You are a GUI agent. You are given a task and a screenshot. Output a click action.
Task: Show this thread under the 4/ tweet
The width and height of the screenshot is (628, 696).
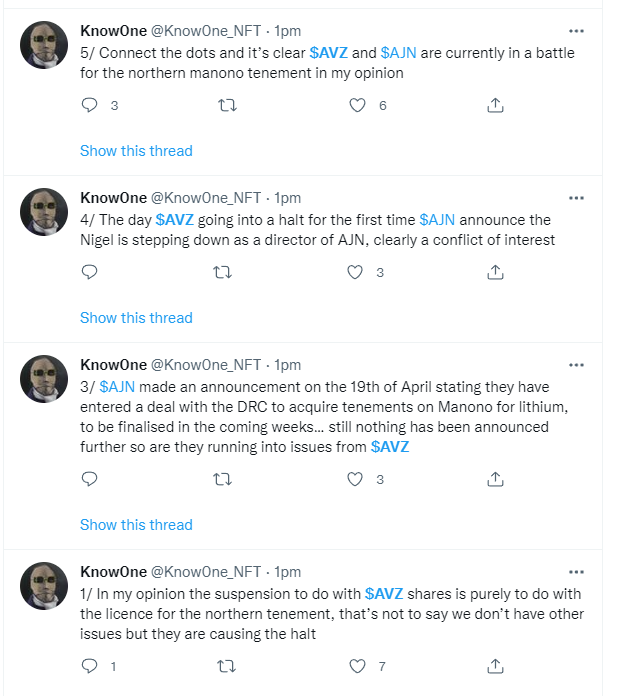(x=136, y=318)
